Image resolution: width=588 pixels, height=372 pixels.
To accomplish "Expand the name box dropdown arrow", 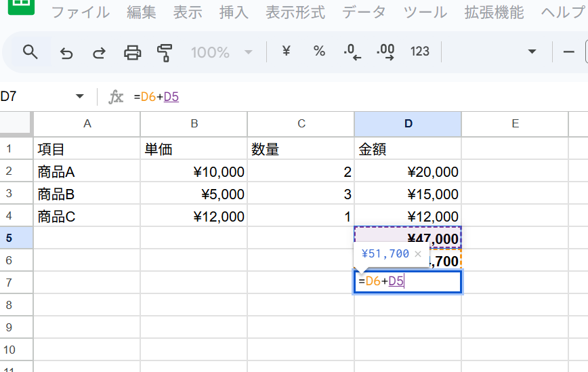I will tap(79, 97).
